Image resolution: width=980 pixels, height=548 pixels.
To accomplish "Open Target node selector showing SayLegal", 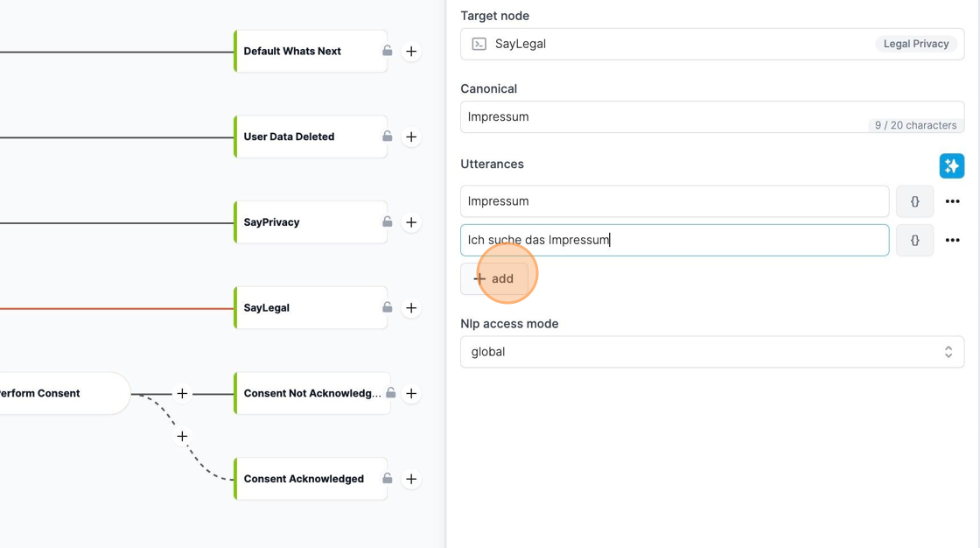I will tap(712, 44).
